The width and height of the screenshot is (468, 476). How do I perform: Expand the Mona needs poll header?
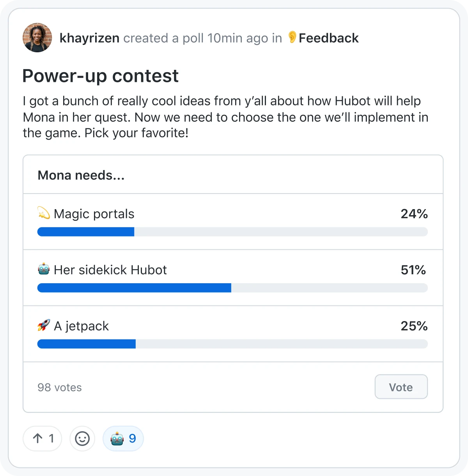[x=81, y=175]
